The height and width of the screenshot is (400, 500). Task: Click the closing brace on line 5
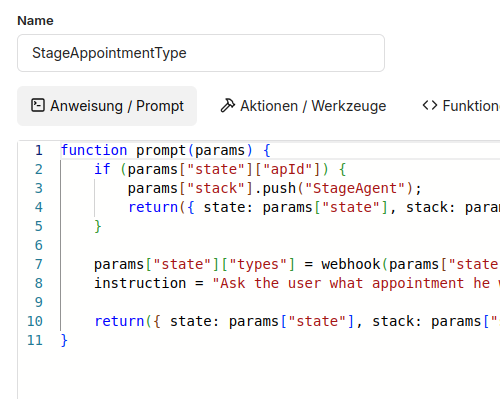(98, 226)
